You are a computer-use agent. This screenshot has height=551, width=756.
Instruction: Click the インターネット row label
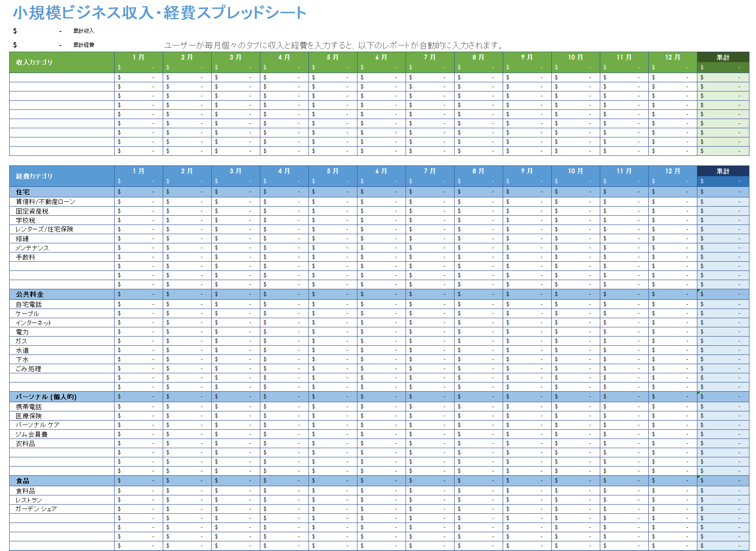click(33, 323)
